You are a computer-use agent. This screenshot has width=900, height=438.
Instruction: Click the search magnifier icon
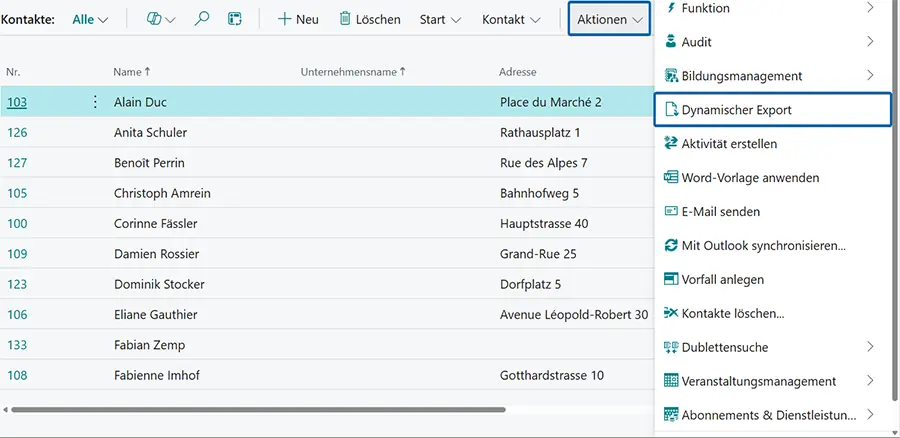coord(201,19)
